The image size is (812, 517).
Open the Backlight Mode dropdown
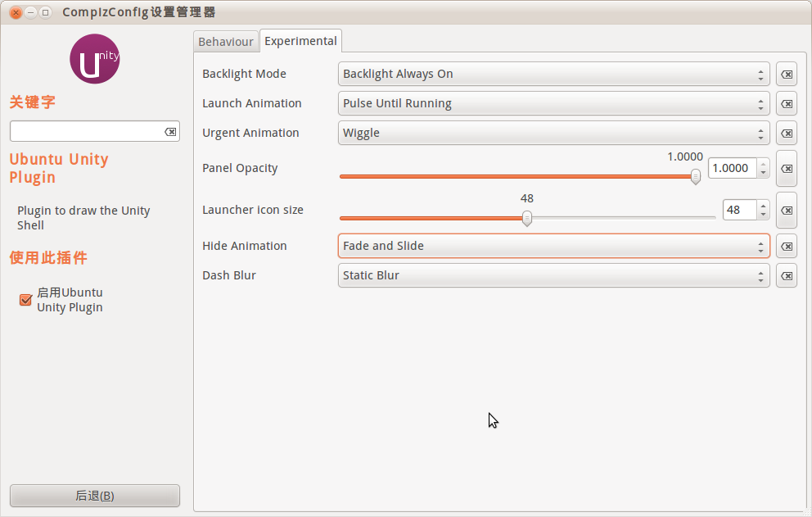point(553,75)
